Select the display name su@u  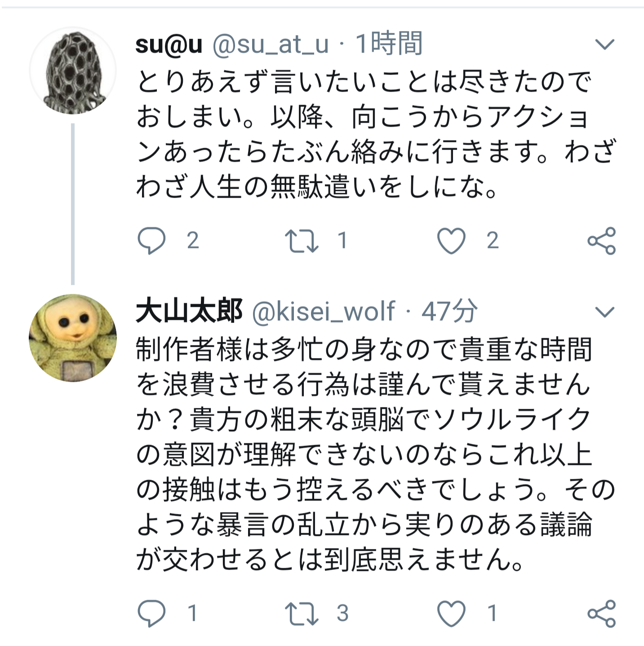(x=169, y=44)
